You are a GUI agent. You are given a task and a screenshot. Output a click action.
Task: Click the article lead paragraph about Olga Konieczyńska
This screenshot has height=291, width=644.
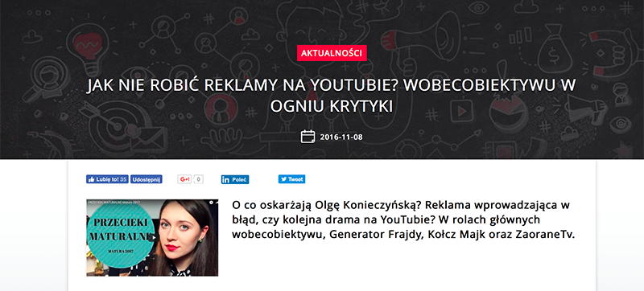tap(403, 219)
